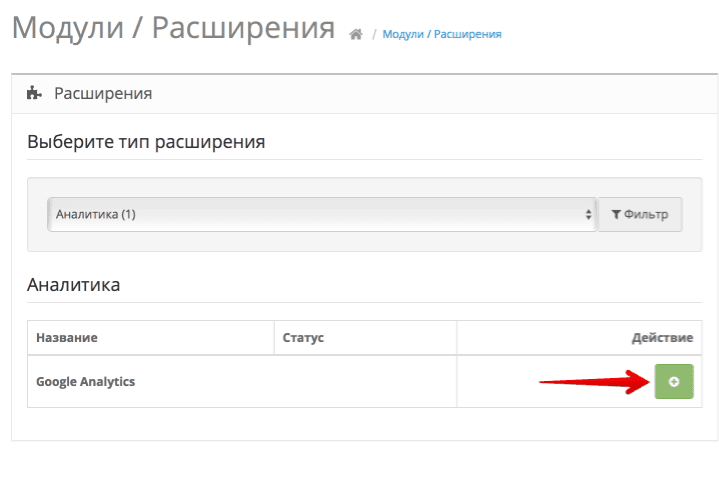Viewport: 719px width, 485px height.
Task: Click the funnel icon on the Фильтр button
Action: [x=616, y=214]
